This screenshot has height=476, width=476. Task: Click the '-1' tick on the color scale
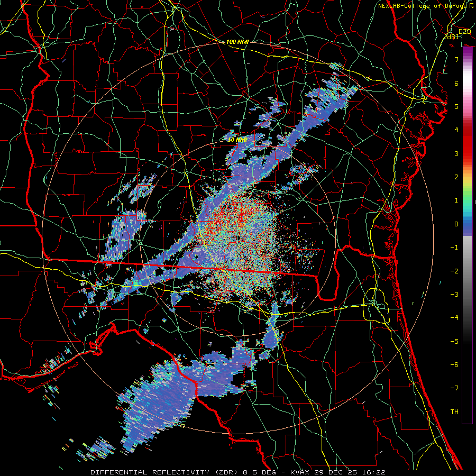pyautogui.click(x=454, y=248)
